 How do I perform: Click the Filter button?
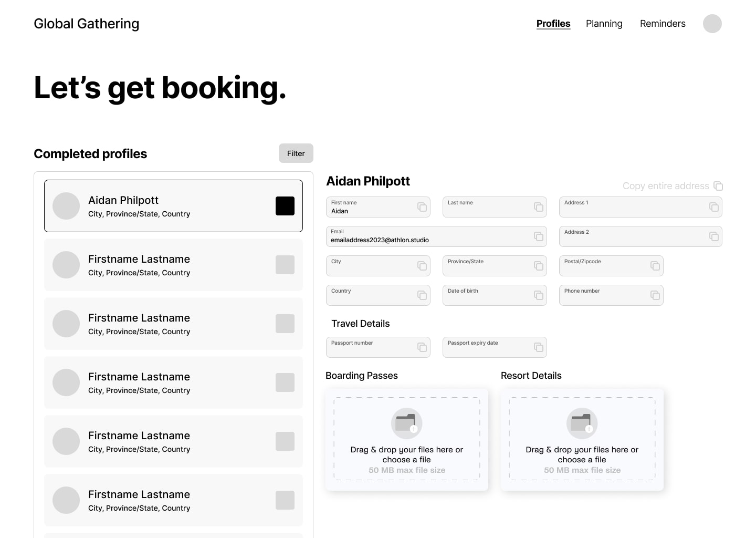(x=296, y=153)
